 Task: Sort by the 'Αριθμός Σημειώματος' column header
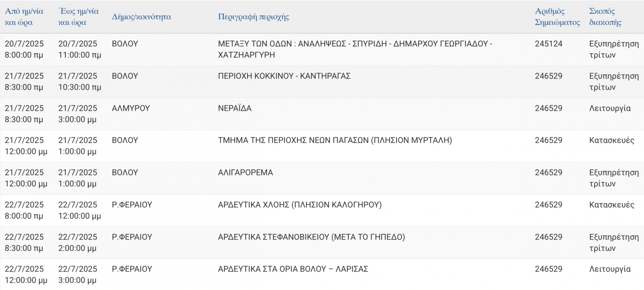(x=558, y=17)
